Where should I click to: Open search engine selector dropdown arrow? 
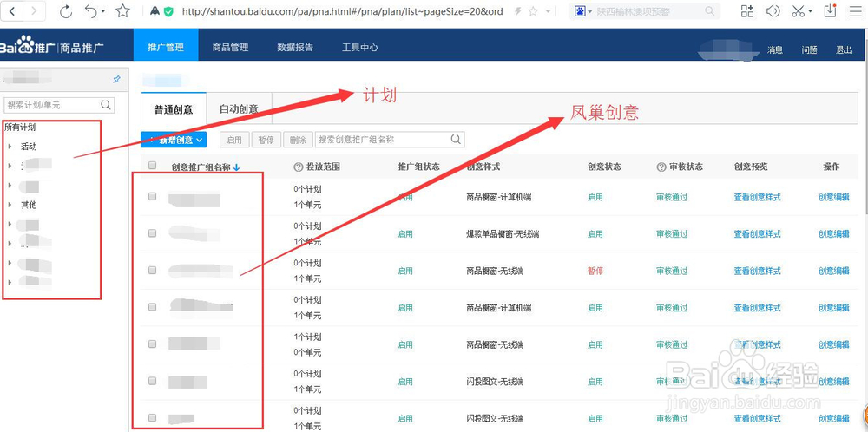590,11
